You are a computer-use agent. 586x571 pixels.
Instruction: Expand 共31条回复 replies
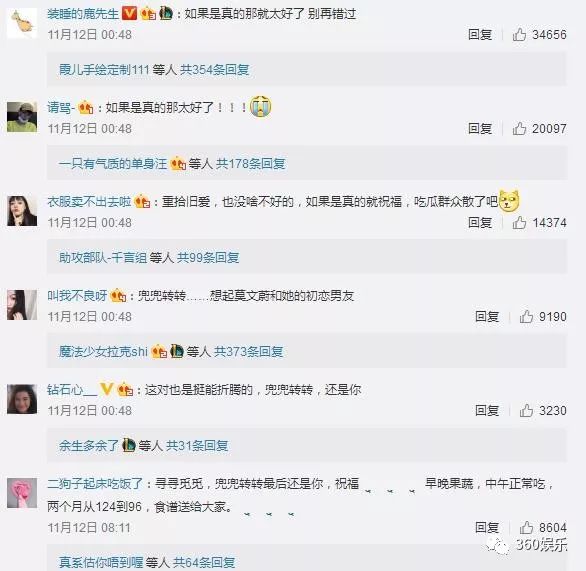click(197, 445)
